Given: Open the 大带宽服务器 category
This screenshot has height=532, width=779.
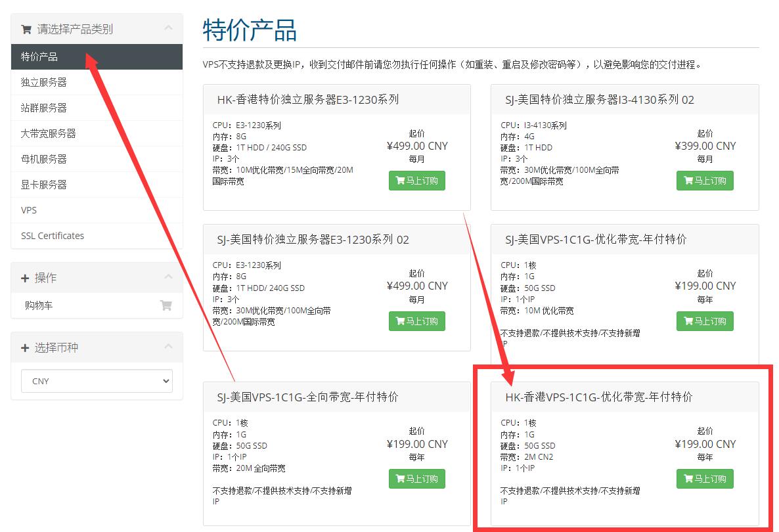Looking at the screenshot, I should click(x=49, y=133).
